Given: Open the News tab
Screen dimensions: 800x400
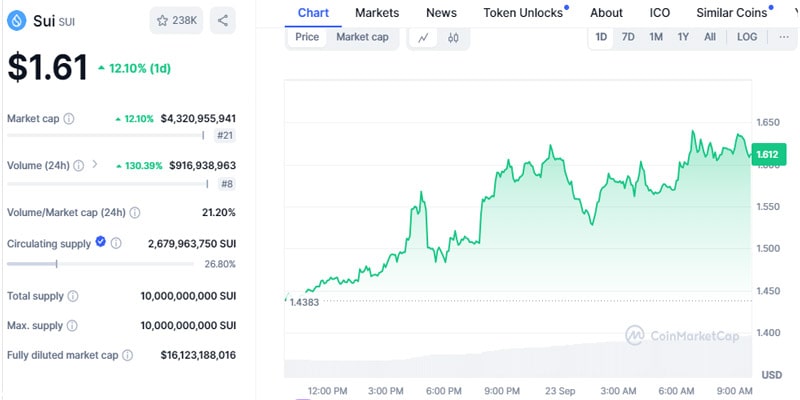Looking at the screenshot, I should coord(441,13).
